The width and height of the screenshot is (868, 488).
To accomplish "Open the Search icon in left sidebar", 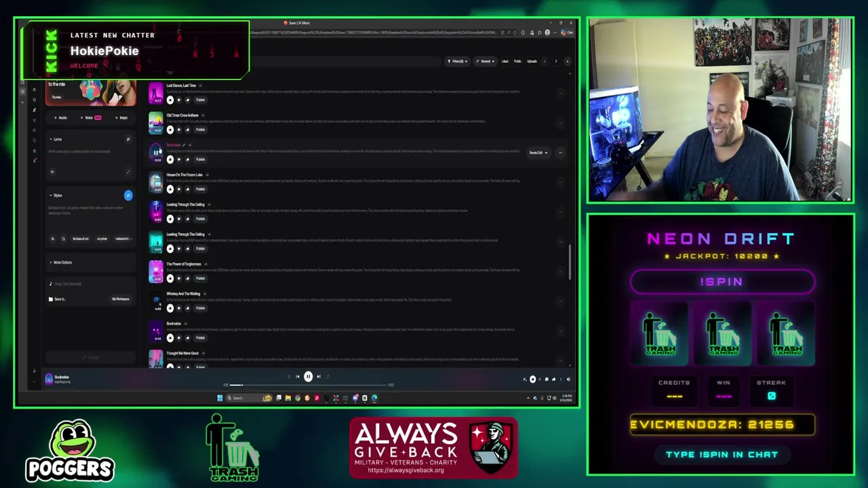I will pos(34,140).
